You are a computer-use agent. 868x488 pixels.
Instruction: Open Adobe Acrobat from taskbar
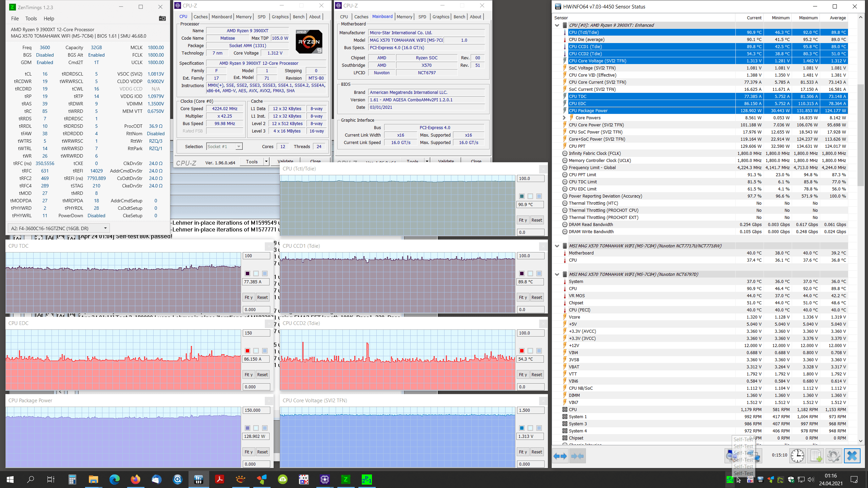pyautogui.click(x=220, y=480)
